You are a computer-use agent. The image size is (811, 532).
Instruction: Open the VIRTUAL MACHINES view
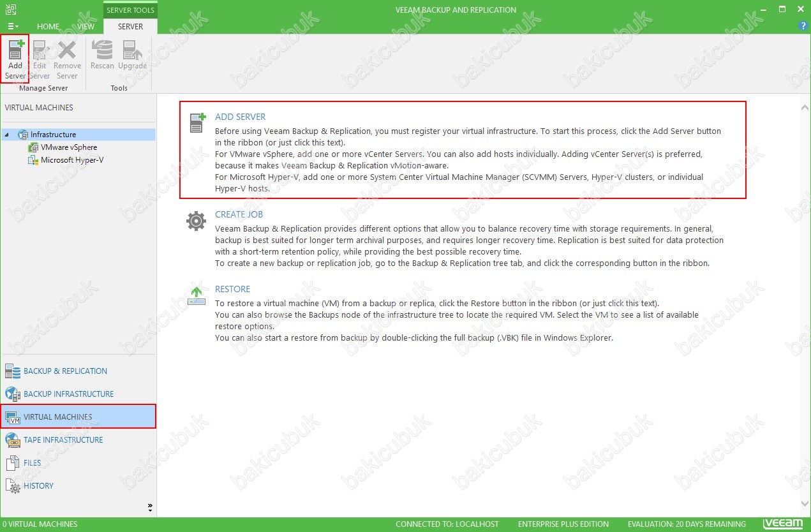[x=78, y=417]
